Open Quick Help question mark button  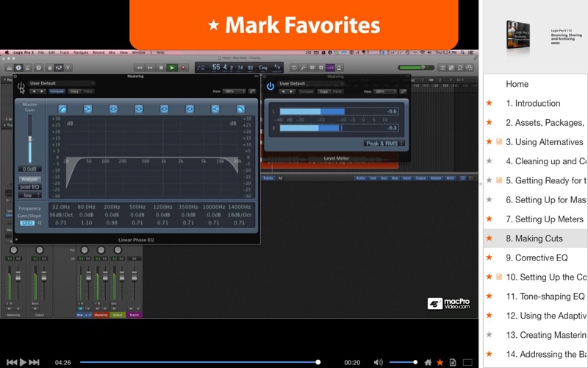(38, 68)
